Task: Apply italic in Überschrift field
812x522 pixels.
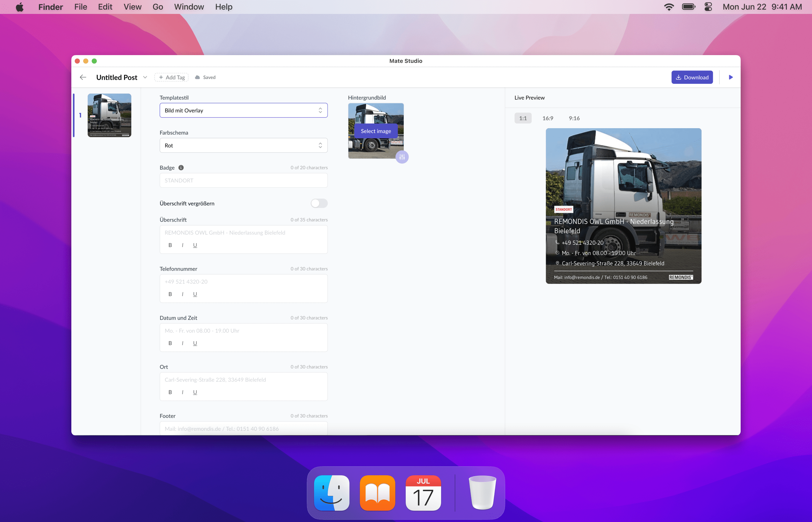Action: (183, 245)
